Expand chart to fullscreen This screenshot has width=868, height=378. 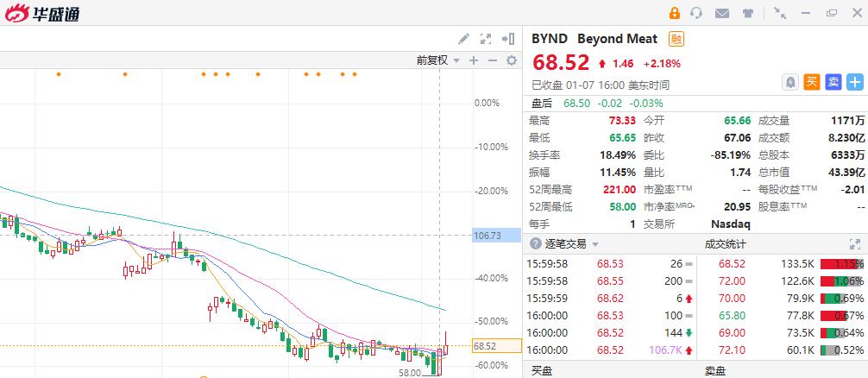486,39
